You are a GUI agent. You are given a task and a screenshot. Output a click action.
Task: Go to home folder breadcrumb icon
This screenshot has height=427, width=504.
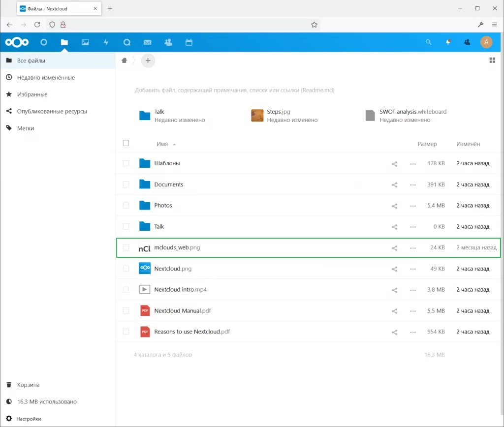point(125,61)
